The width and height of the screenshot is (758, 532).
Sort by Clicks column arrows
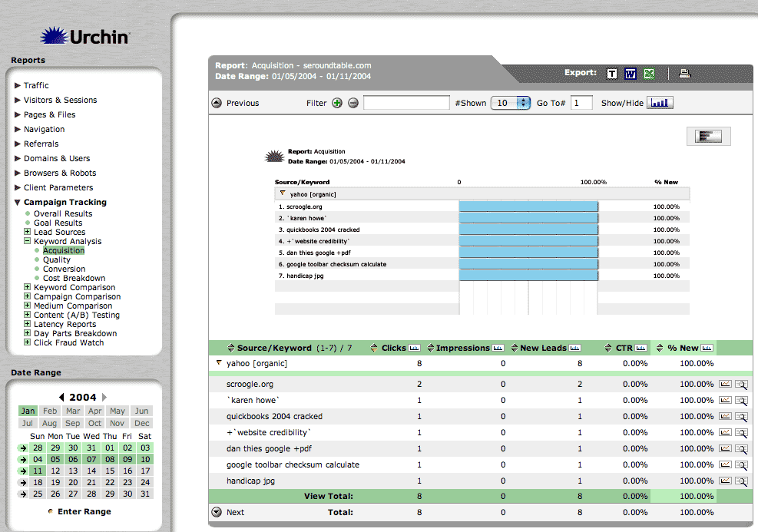374,348
